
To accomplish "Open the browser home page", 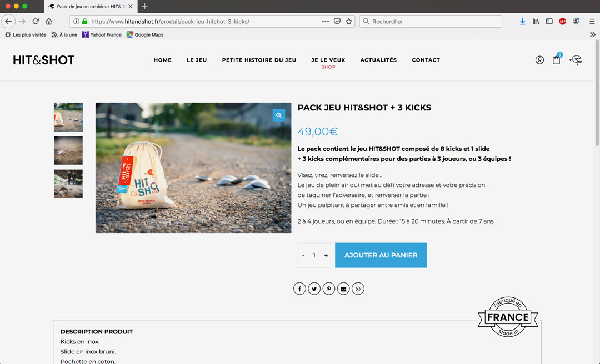I will tap(48, 22).
